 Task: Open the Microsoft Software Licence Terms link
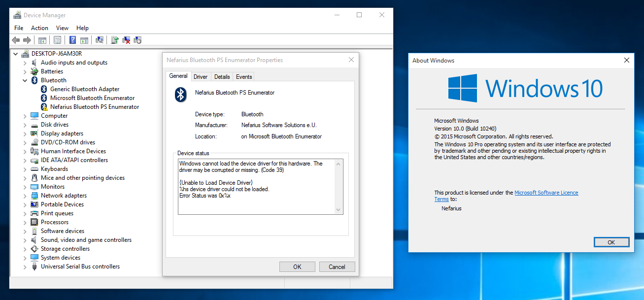(x=546, y=193)
